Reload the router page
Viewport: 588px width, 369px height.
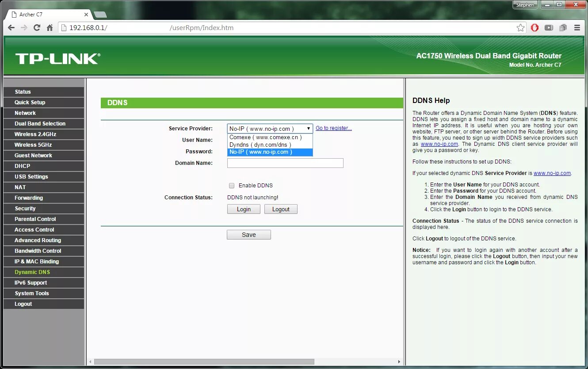click(x=37, y=27)
